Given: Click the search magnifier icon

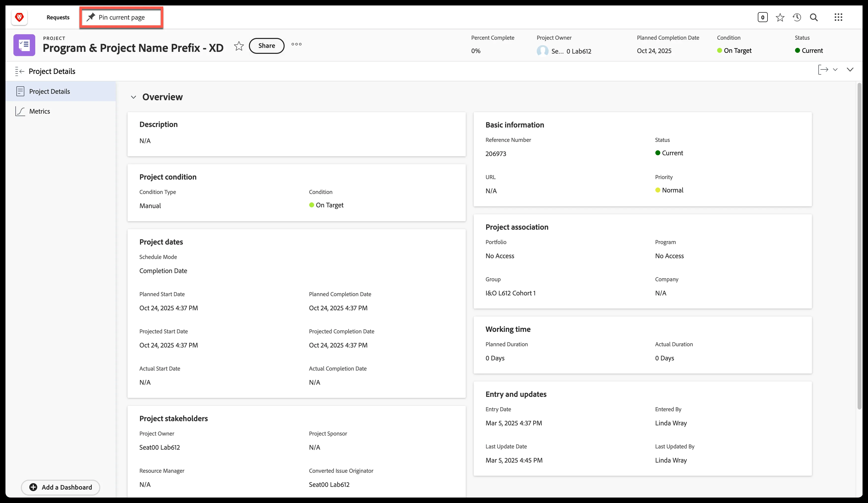Looking at the screenshot, I should pyautogui.click(x=814, y=17).
